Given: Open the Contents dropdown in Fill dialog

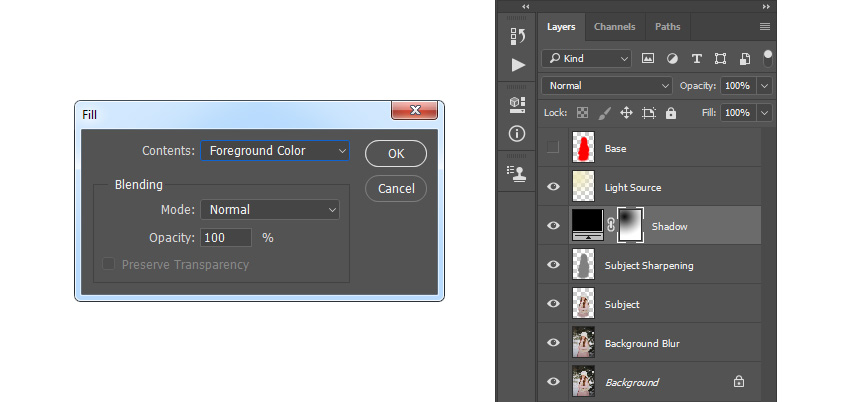Looking at the screenshot, I should pyautogui.click(x=275, y=151).
